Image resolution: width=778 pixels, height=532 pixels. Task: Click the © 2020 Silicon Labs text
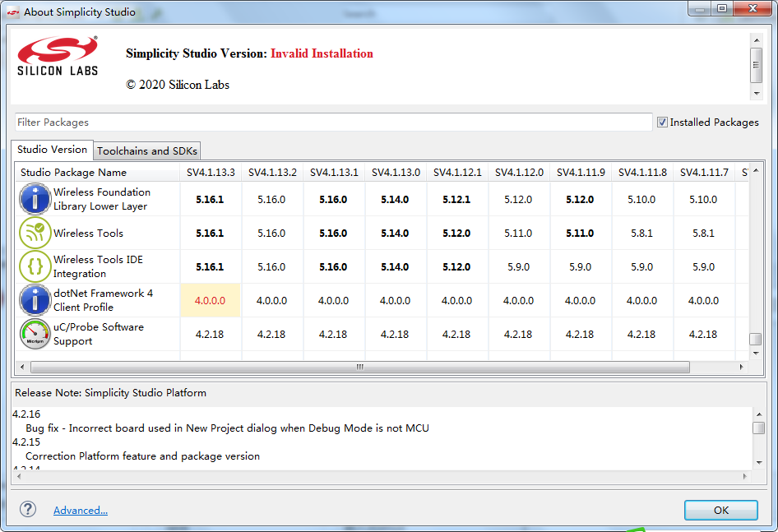point(178,85)
